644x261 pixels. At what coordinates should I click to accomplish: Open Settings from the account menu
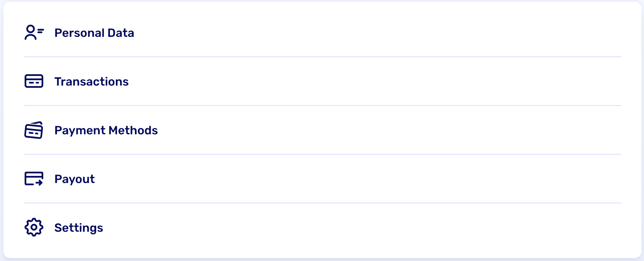point(78,228)
